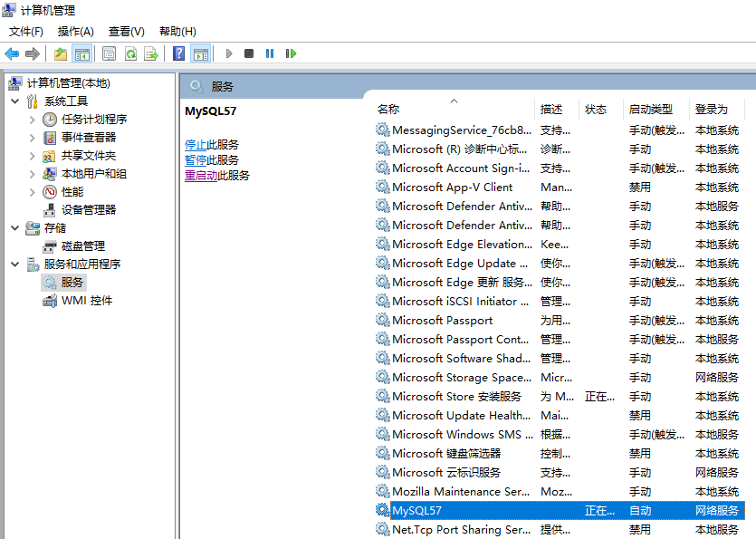Click the 重启动 link for this service
The image size is (756, 539).
(x=201, y=176)
